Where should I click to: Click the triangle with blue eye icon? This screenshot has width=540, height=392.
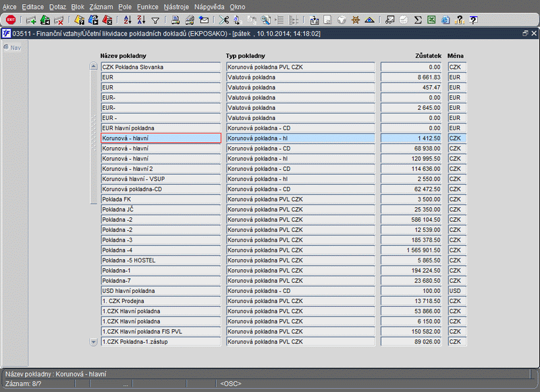[x=369, y=20]
